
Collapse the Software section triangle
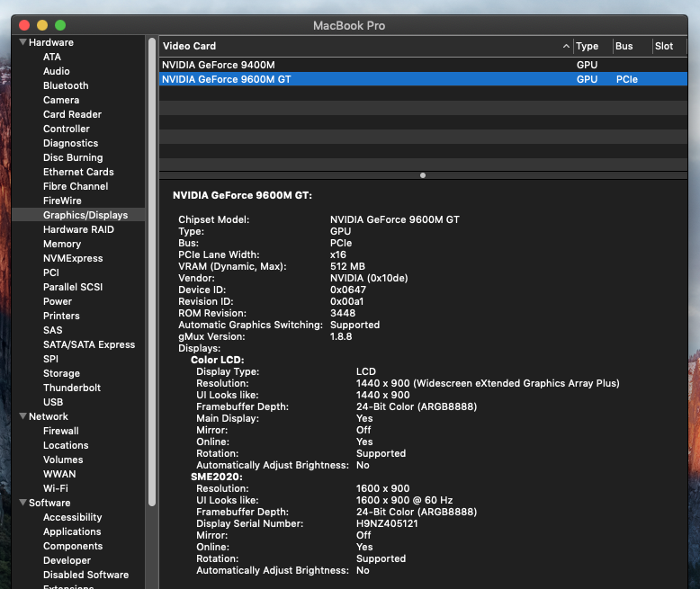[22, 502]
